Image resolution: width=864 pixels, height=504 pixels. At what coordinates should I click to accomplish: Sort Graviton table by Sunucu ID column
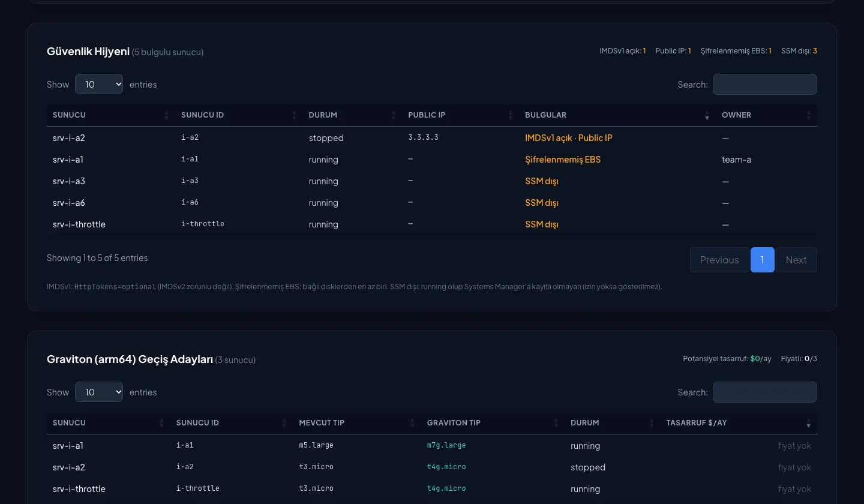tap(232, 423)
